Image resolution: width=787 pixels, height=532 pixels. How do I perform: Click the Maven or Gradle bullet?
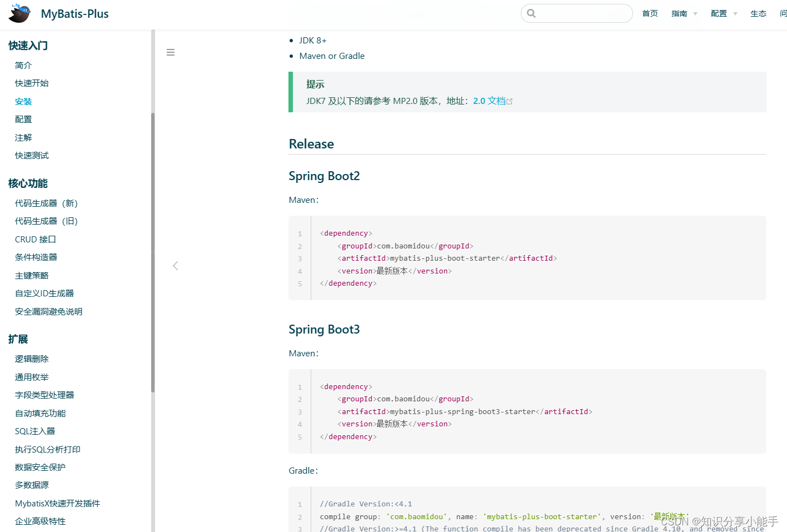pyautogui.click(x=332, y=56)
